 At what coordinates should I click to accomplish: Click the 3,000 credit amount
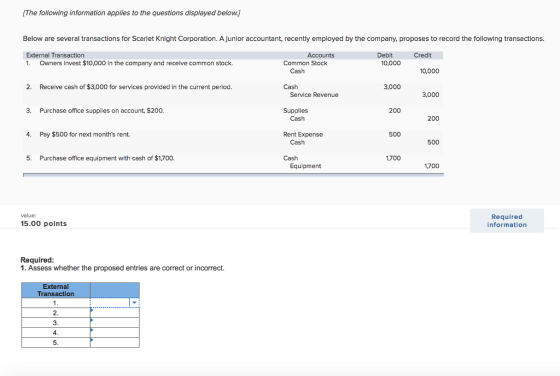(431, 95)
